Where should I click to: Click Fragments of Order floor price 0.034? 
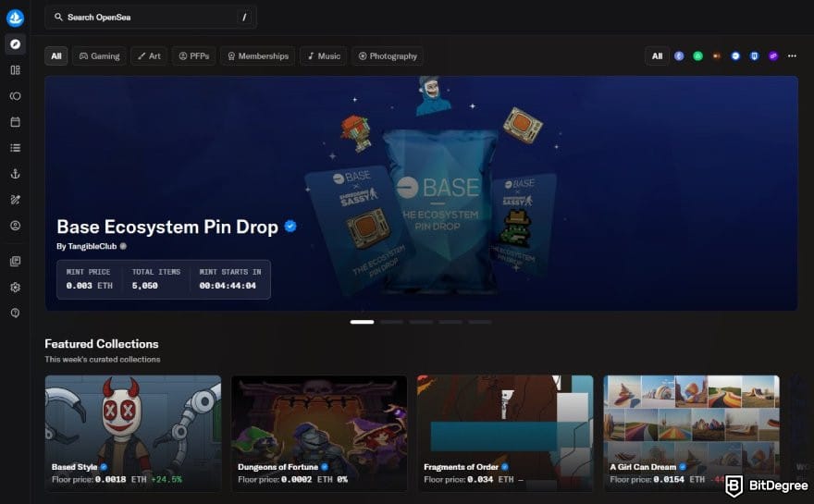480,479
